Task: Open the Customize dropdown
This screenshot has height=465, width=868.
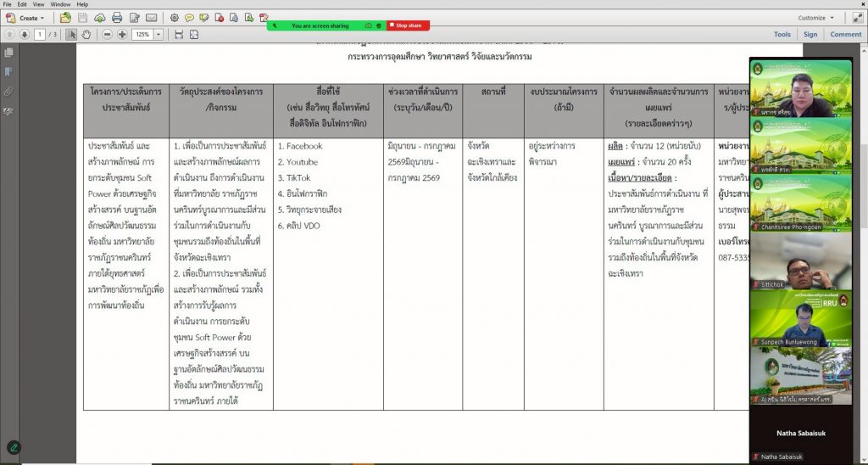Action: [x=815, y=18]
